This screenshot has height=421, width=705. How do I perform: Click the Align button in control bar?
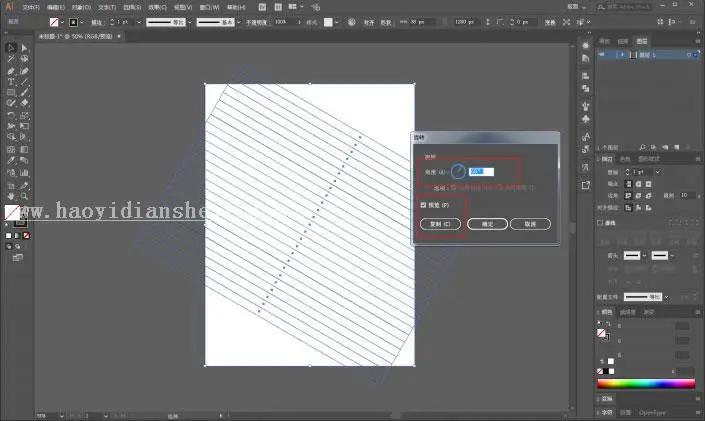click(x=369, y=22)
